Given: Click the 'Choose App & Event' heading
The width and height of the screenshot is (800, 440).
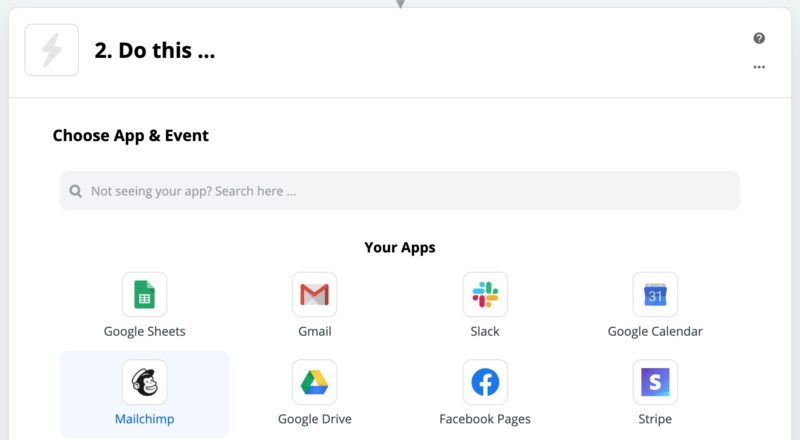Looking at the screenshot, I should 131,135.
